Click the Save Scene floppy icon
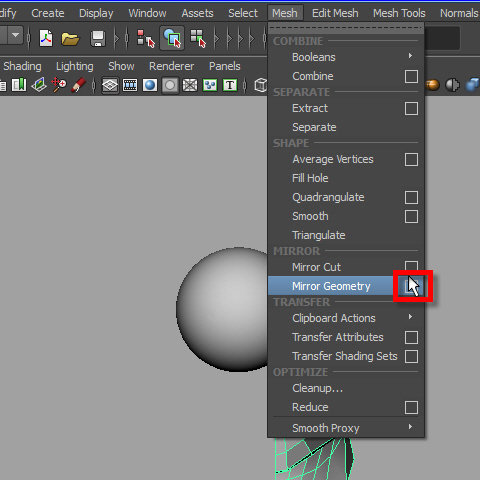This screenshot has height=480, width=480. [98, 39]
